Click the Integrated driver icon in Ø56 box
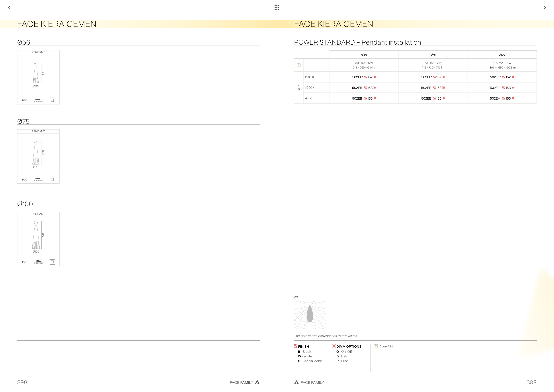Image resolution: width=554 pixels, height=392 pixels. click(x=38, y=100)
